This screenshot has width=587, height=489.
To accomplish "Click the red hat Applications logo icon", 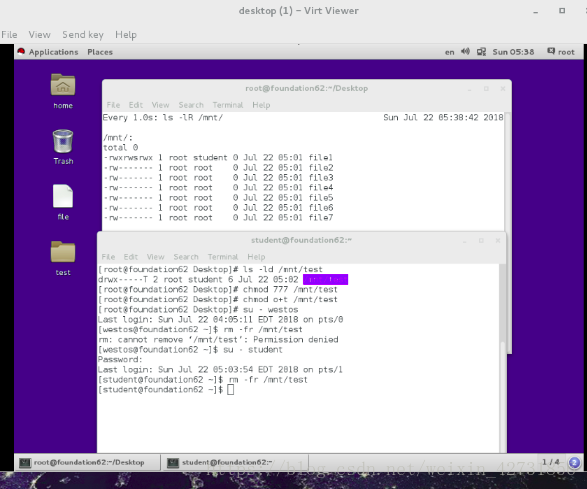I will [x=21, y=52].
